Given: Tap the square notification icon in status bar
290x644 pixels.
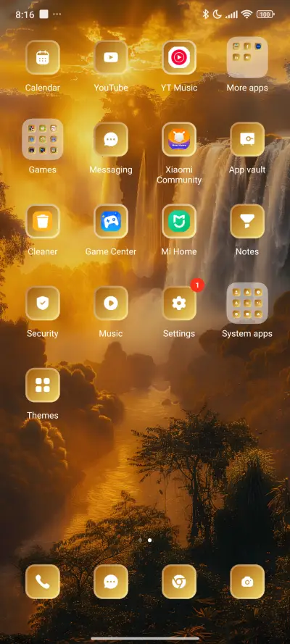Looking at the screenshot, I should point(43,14).
